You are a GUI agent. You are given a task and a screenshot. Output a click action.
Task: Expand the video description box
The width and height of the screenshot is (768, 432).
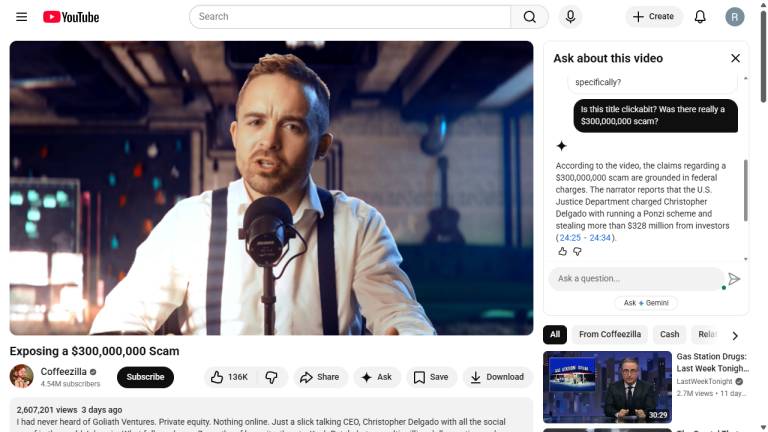pyautogui.click(x=271, y=415)
